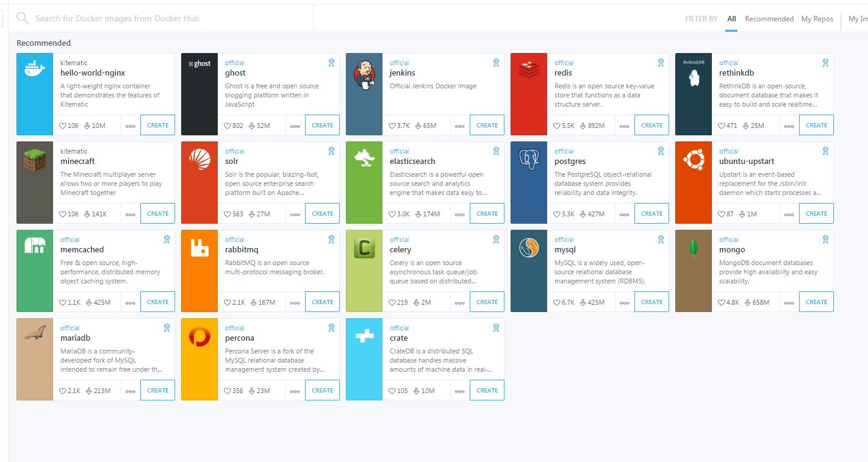Create a postgres container
The width and height of the screenshot is (868, 462).
tap(651, 213)
